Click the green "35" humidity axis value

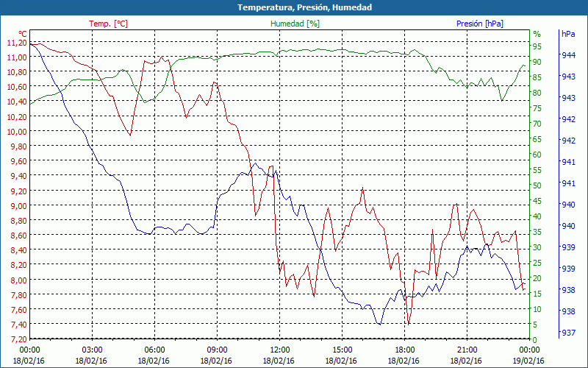pyautogui.click(x=537, y=232)
